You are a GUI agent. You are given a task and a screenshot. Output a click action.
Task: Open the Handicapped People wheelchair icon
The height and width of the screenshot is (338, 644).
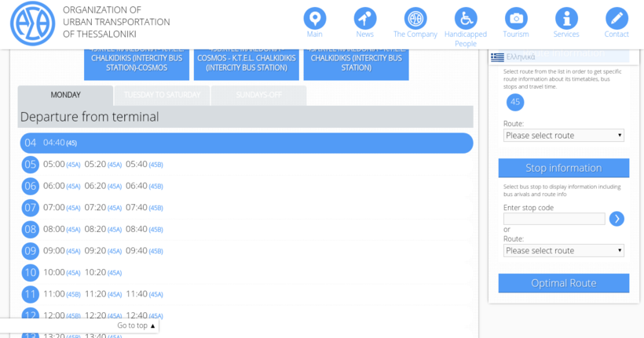[466, 18]
